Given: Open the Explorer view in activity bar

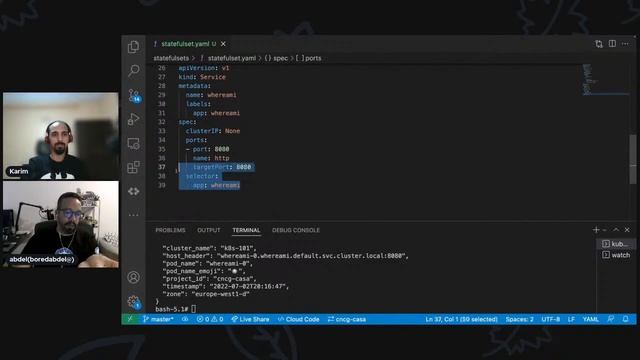Looking at the screenshot, I should [133, 47].
